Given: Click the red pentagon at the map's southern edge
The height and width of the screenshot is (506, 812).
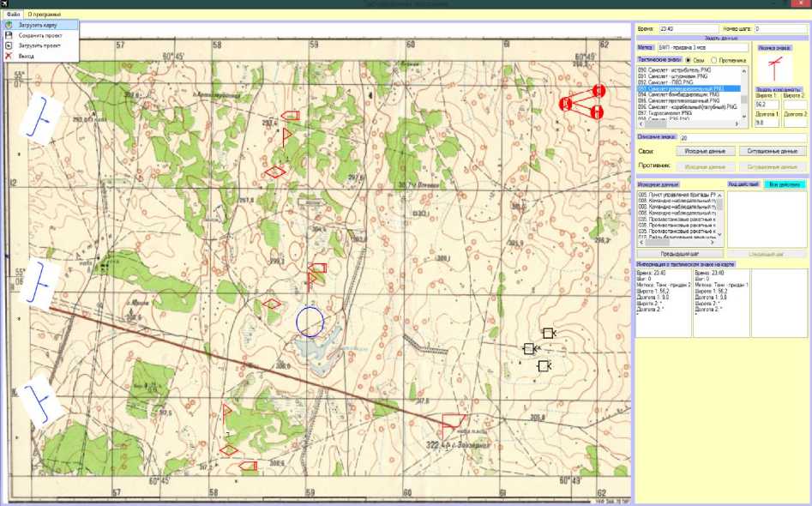Looking at the screenshot, I should [248, 467].
